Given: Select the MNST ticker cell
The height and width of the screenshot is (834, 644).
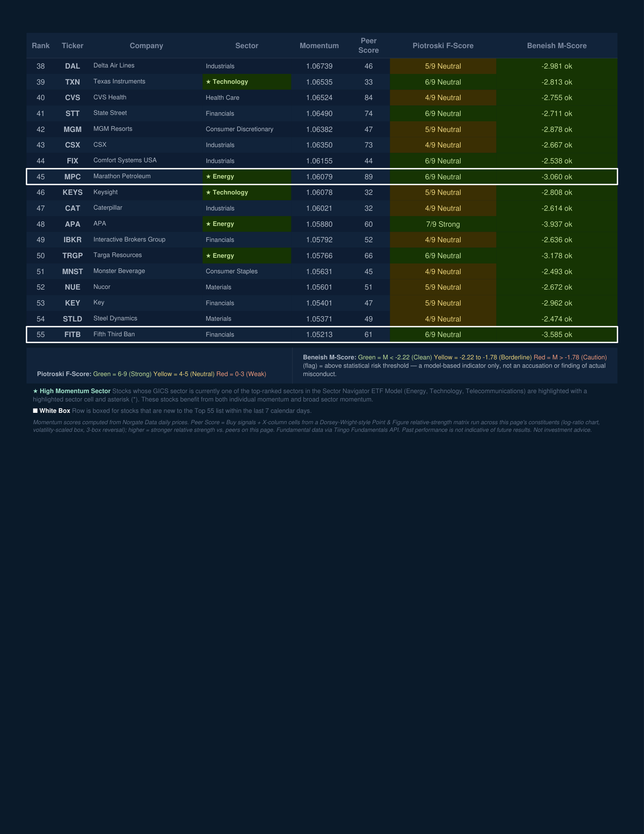Looking at the screenshot, I should (x=72, y=271).
